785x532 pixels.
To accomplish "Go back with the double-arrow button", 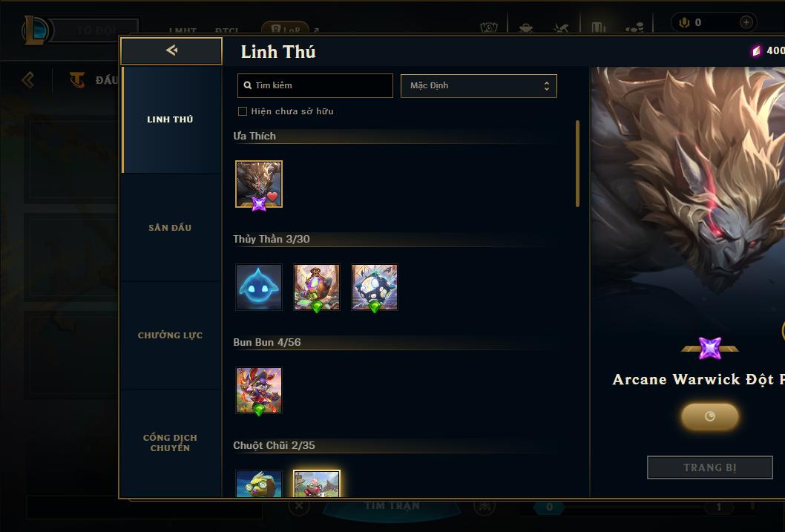I will [x=171, y=50].
